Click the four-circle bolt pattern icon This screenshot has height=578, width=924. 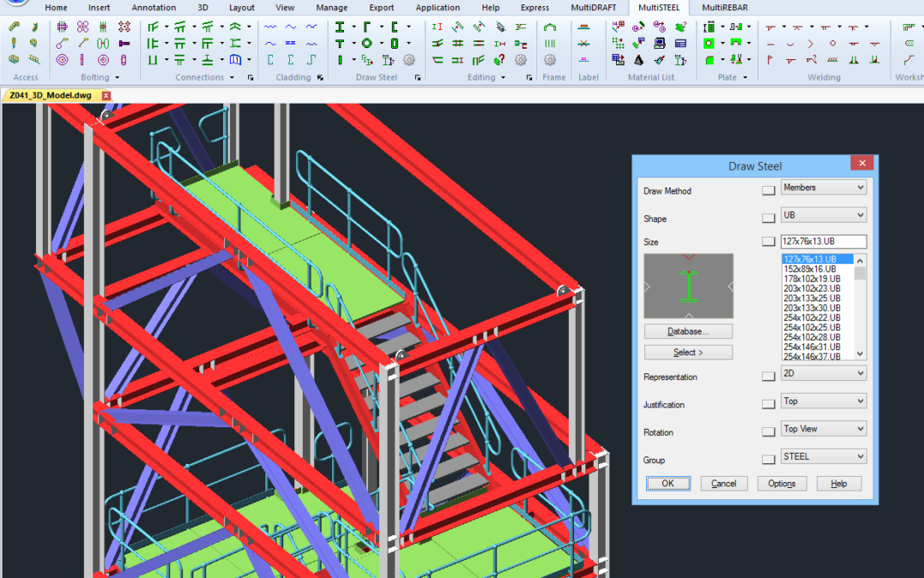tap(82, 27)
